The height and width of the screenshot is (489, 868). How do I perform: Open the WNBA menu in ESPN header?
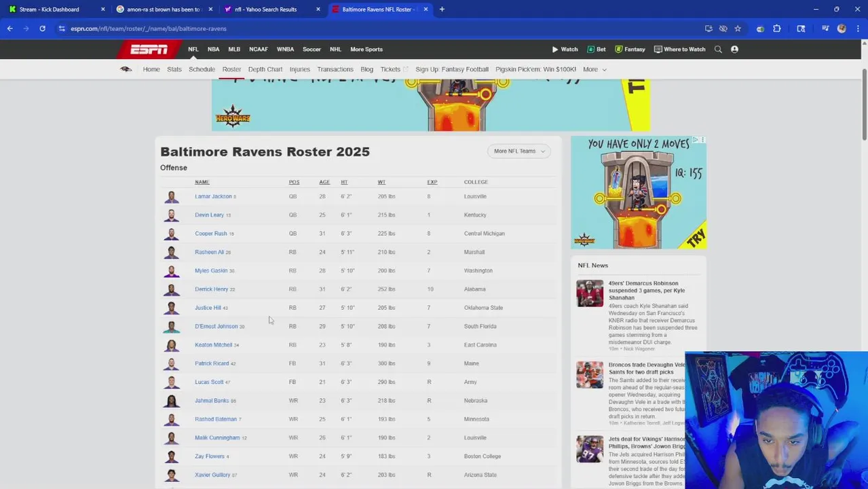click(285, 49)
